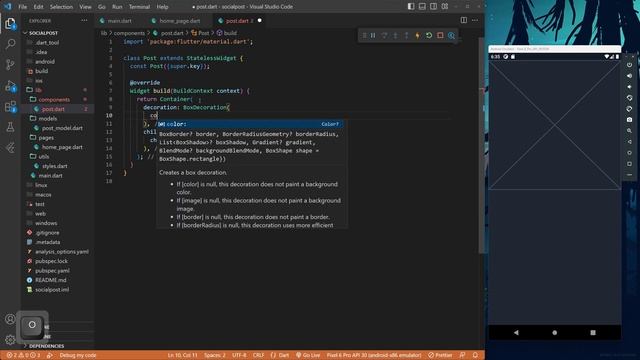Click the debug Step Into button
Viewport: 640px width, 360px height.
pyautogui.click(x=395, y=36)
